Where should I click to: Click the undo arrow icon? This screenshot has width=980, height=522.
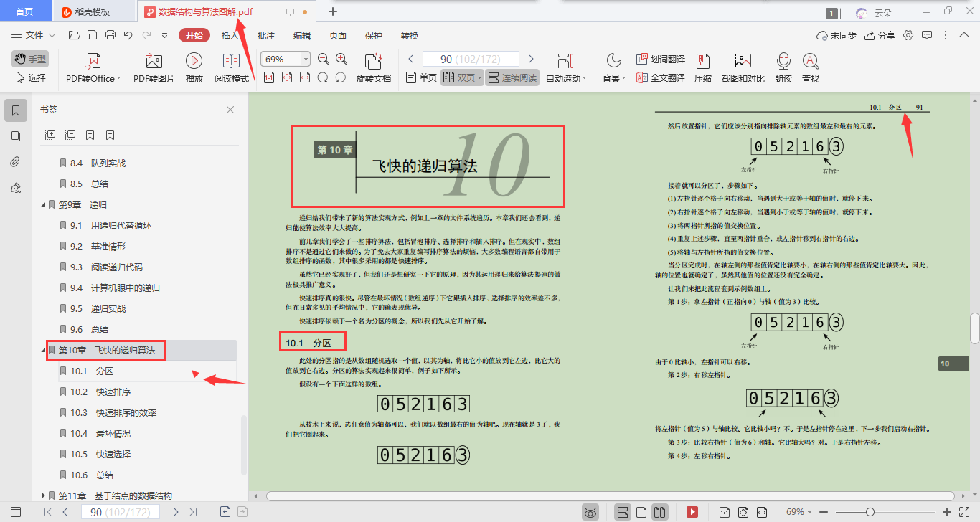pos(128,35)
